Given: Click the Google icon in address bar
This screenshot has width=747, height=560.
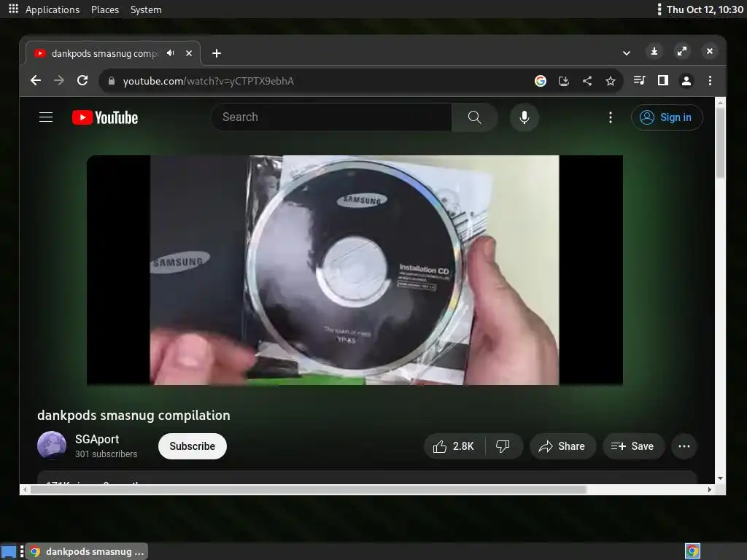Looking at the screenshot, I should click(x=541, y=81).
